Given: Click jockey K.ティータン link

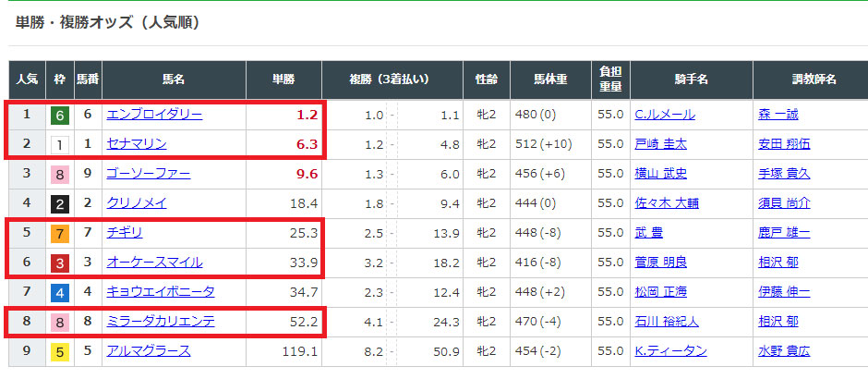Looking at the screenshot, I should (672, 350).
